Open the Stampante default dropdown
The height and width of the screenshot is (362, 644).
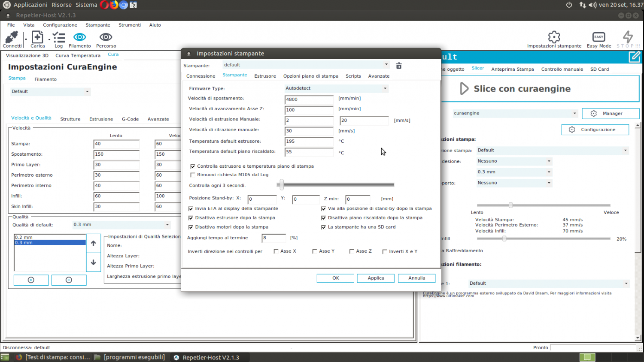(306, 65)
